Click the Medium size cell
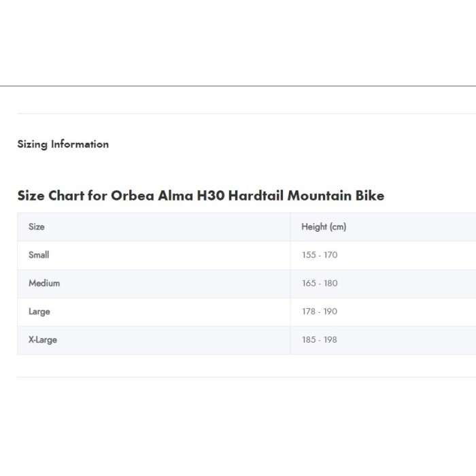476x476 pixels. click(44, 283)
